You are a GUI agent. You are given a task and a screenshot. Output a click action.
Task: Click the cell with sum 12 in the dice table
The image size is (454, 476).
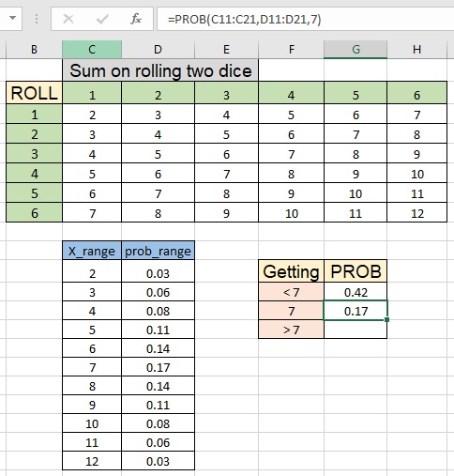417,213
